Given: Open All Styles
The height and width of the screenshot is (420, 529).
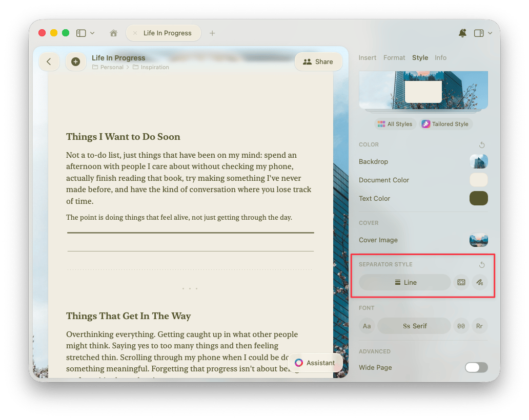Looking at the screenshot, I should pyautogui.click(x=395, y=124).
